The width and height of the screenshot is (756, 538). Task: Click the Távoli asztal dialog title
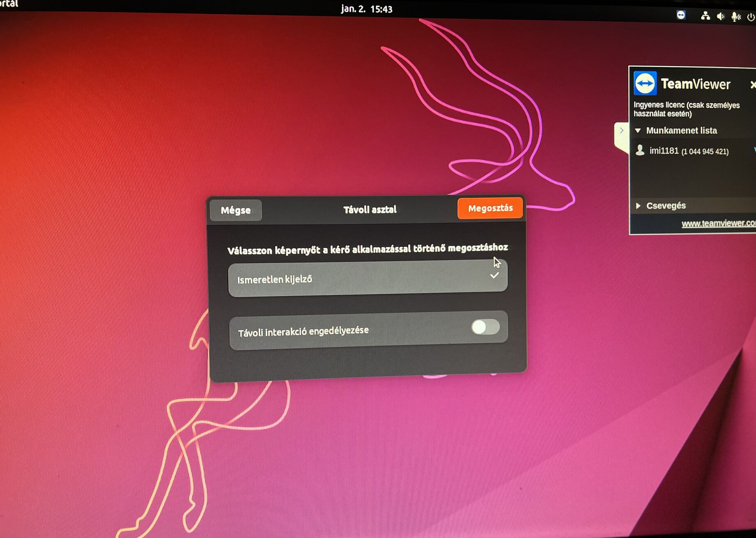pyautogui.click(x=370, y=209)
